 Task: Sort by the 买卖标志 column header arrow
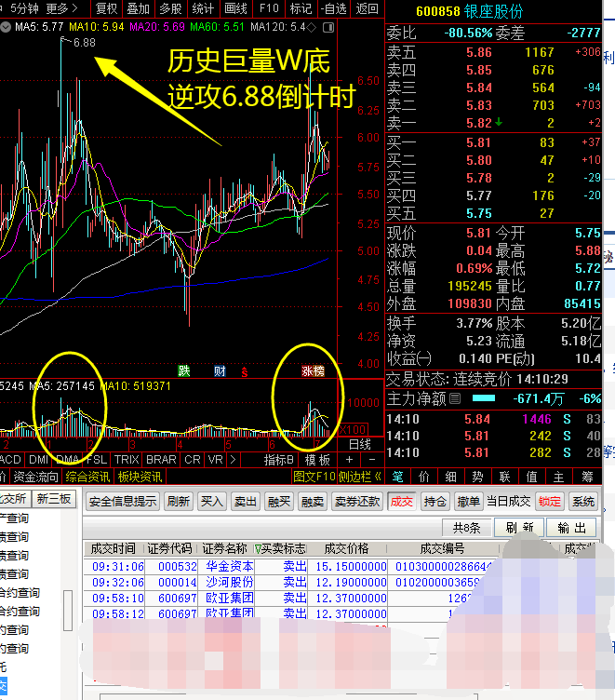(258, 548)
